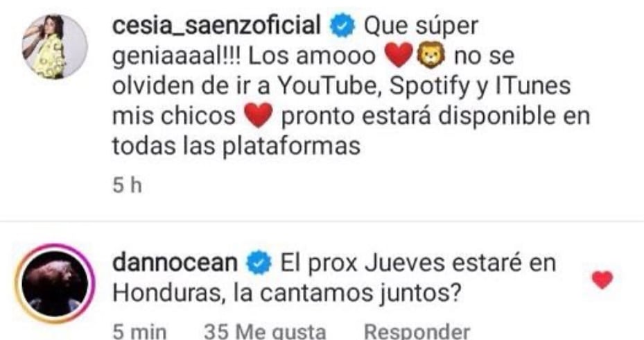The width and height of the screenshot is (644, 340).
Task: View the 35 Me gusta likes list
Action: [x=265, y=332]
